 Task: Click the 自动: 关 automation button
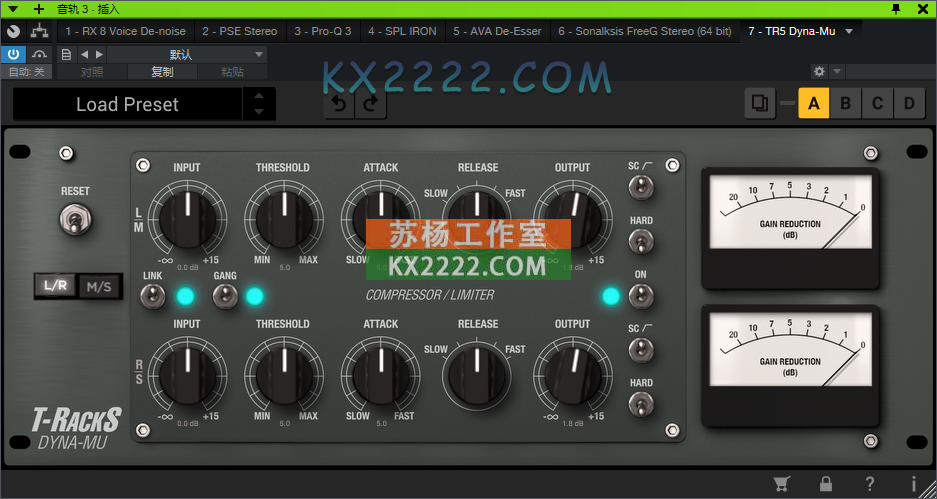[26, 72]
